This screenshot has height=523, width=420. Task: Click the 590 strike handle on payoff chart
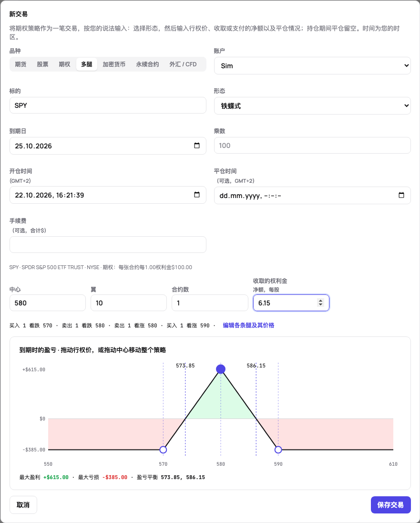[278, 450]
